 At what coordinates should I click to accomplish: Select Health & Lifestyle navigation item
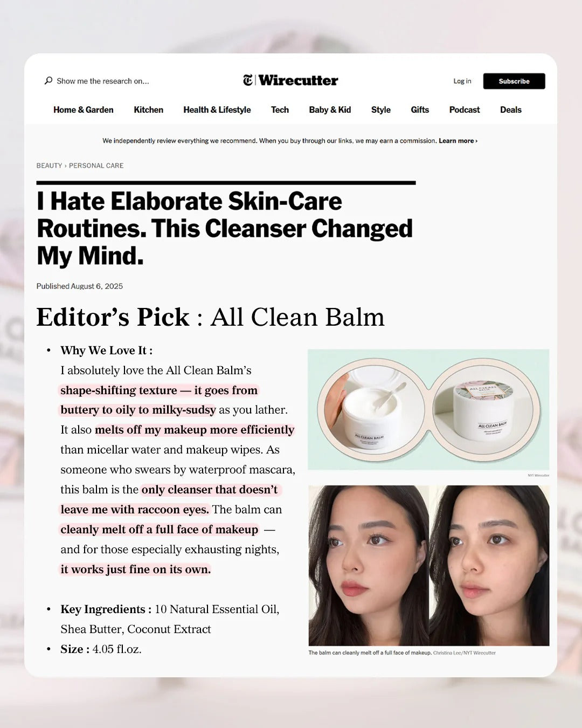click(x=217, y=109)
